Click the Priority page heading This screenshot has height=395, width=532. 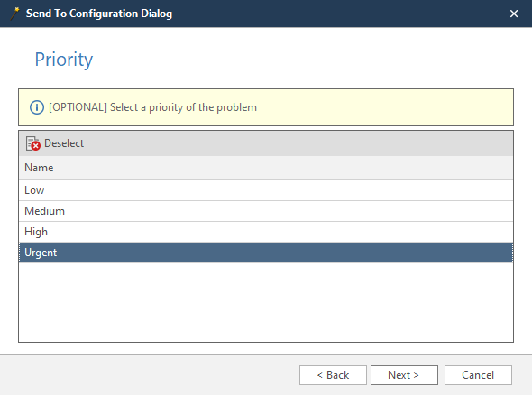(x=64, y=60)
